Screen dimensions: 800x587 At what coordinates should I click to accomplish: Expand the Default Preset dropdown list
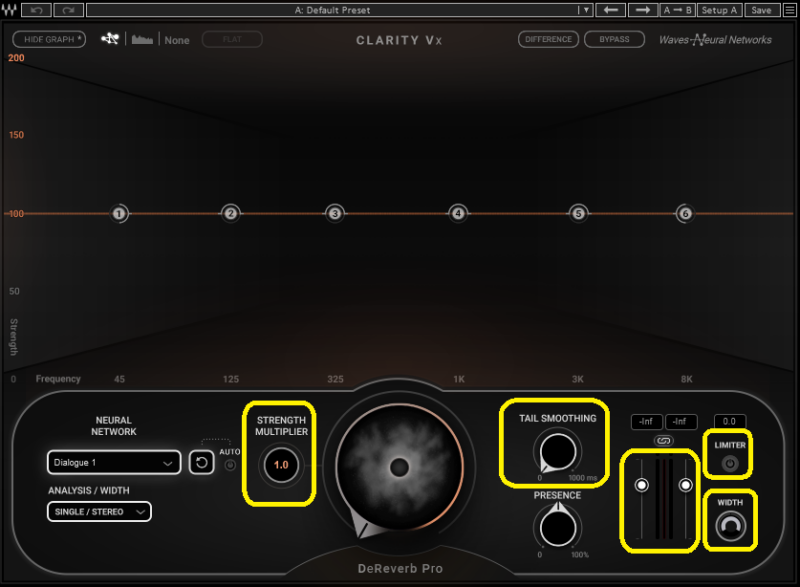(585, 10)
